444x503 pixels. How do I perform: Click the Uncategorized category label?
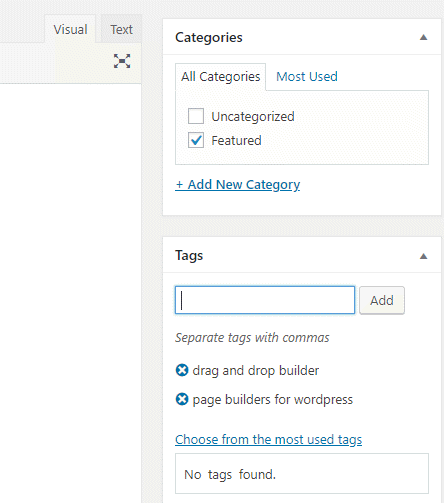click(253, 117)
